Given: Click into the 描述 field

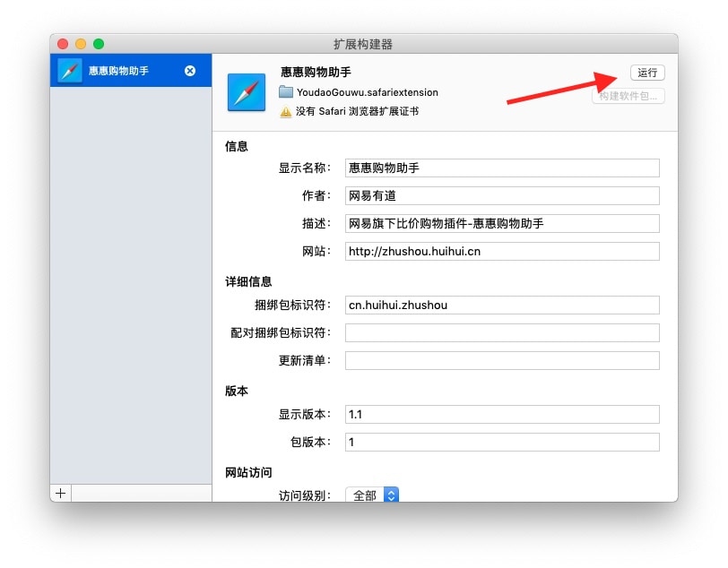Looking at the screenshot, I should click(x=502, y=223).
